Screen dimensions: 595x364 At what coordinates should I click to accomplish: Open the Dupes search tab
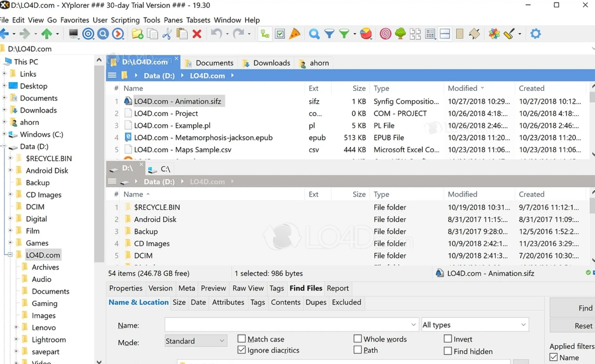[x=316, y=302]
